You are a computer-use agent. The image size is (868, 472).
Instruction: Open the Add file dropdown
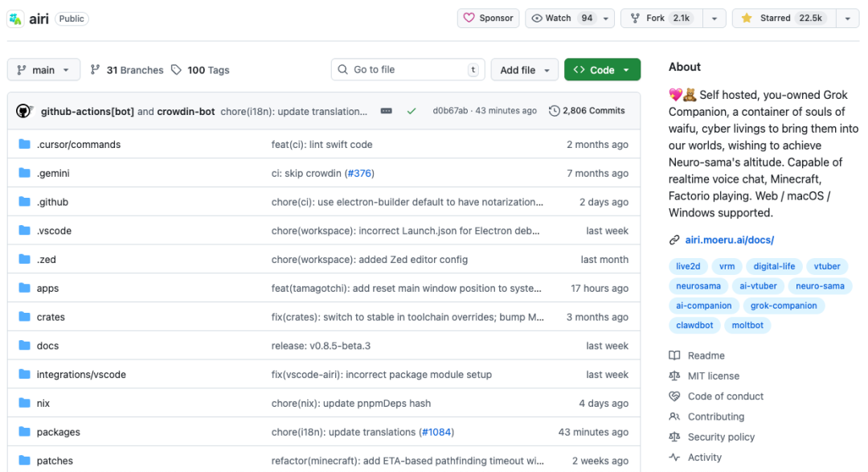tap(525, 70)
